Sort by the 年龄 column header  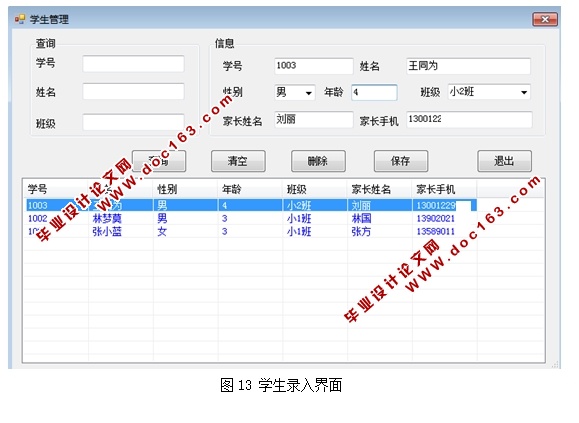pos(250,189)
